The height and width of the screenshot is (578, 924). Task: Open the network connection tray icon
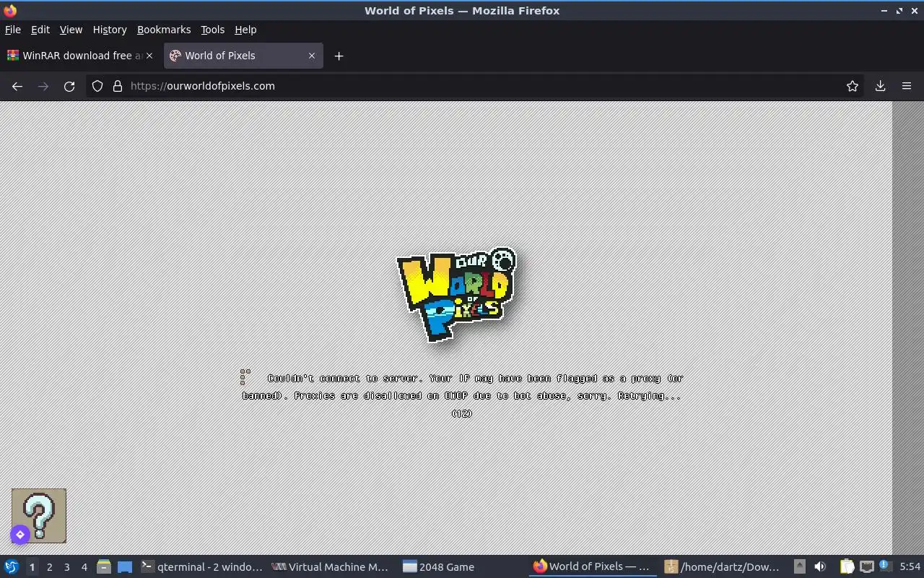[867, 567]
